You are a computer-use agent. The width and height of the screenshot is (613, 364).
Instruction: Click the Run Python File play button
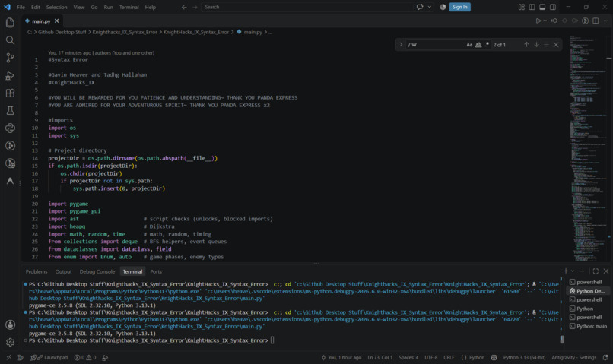point(538,21)
